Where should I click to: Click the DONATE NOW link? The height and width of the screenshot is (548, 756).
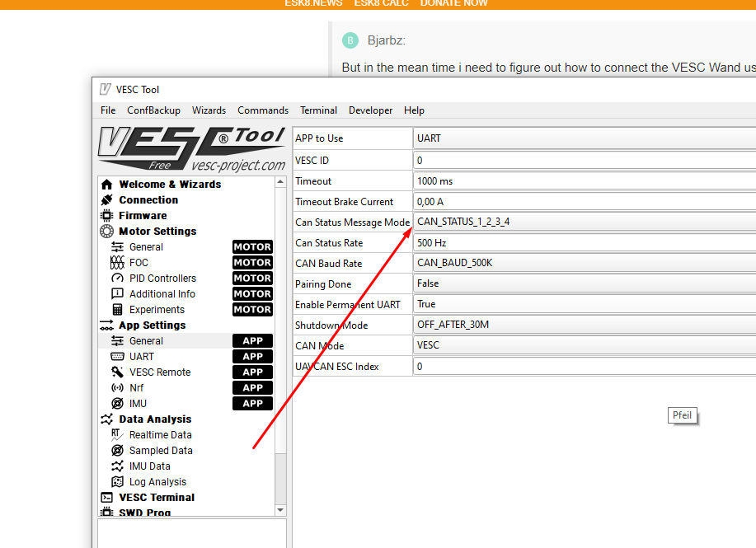(453, 3)
